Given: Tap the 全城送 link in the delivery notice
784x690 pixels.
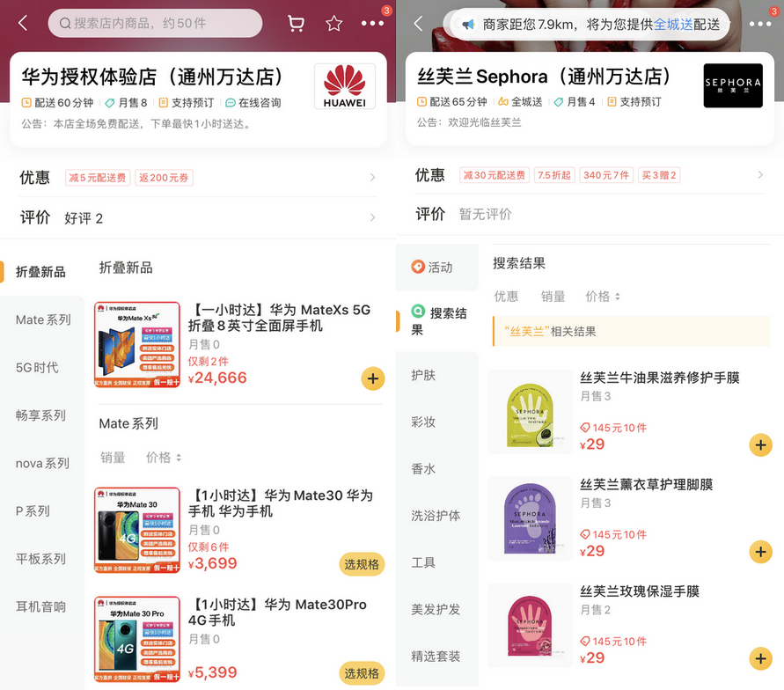Looking at the screenshot, I should coord(673,24).
